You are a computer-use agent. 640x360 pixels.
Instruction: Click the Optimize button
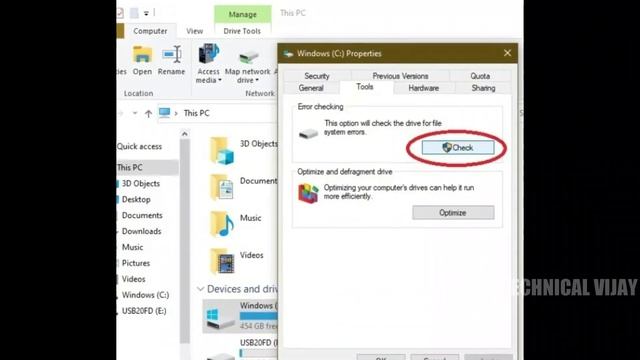(453, 213)
